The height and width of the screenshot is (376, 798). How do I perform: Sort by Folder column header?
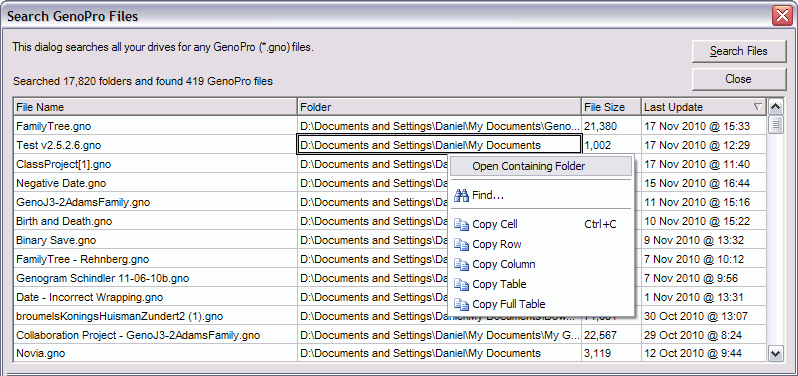(x=439, y=107)
